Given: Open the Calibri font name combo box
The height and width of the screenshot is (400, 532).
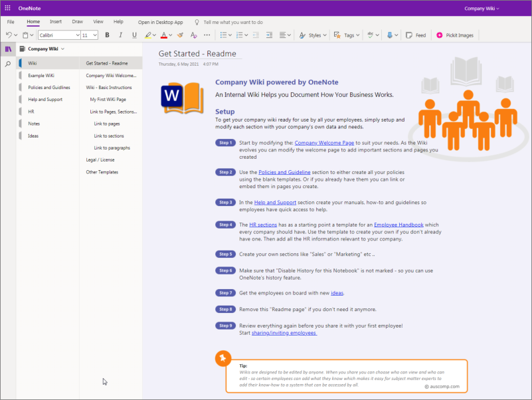Looking at the screenshot, I should (59, 35).
